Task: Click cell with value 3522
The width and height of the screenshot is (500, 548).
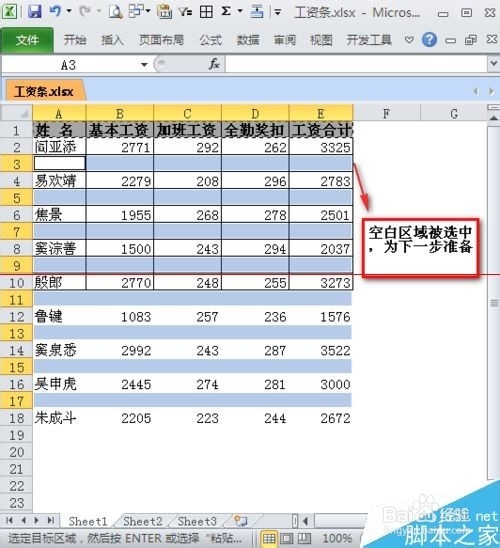Action: click(321, 350)
